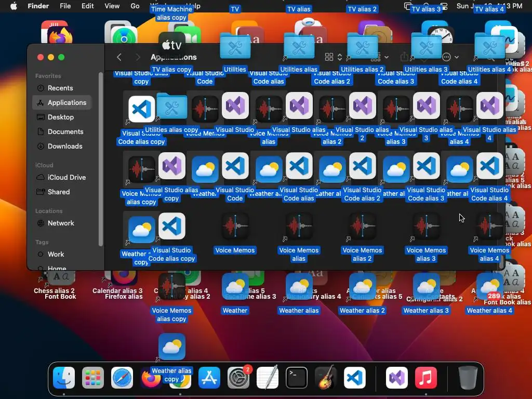Image resolution: width=532 pixels, height=399 pixels.
Task: Click the Visual Studio Code alias 4 desktop icon
Action: pos(489,166)
